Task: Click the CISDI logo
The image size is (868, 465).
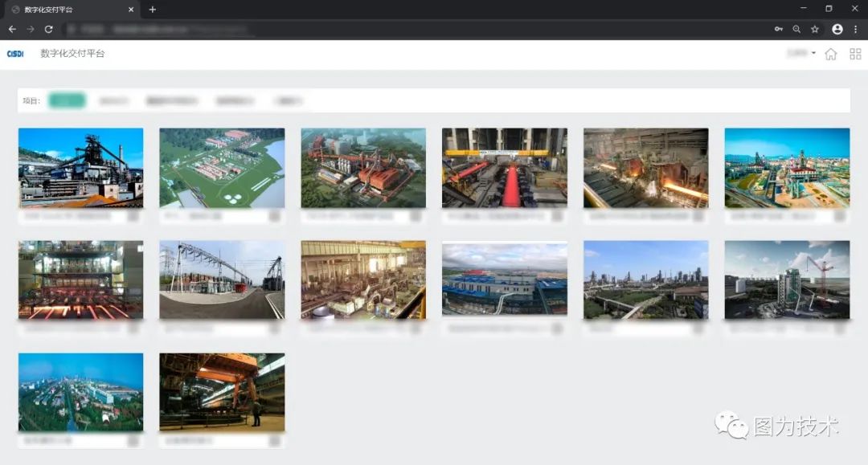Action: click(15, 54)
